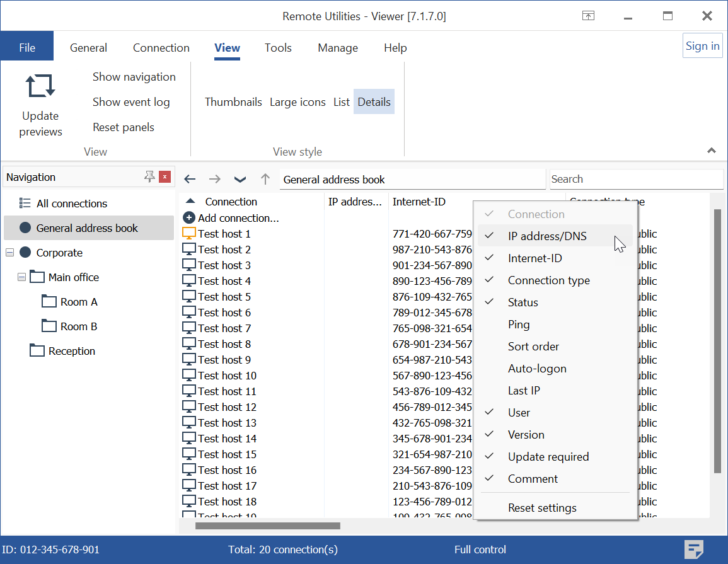Click the horizontal scrollbar thumb

[268, 526]
